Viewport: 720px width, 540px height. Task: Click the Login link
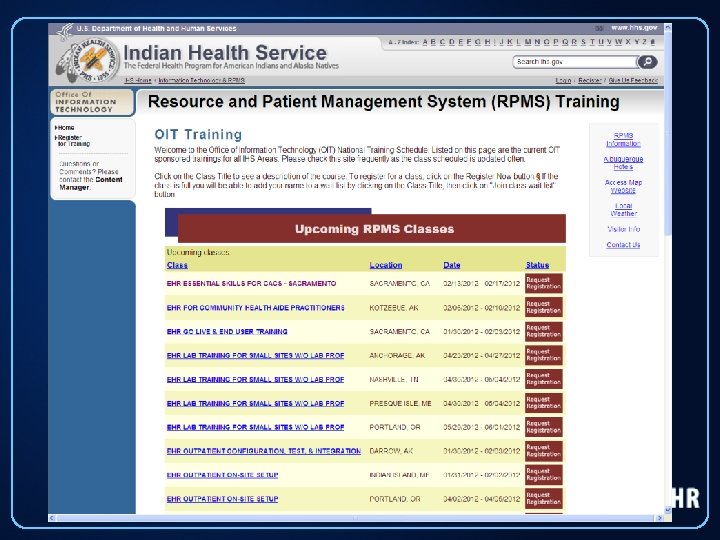(x=563, y=80)
